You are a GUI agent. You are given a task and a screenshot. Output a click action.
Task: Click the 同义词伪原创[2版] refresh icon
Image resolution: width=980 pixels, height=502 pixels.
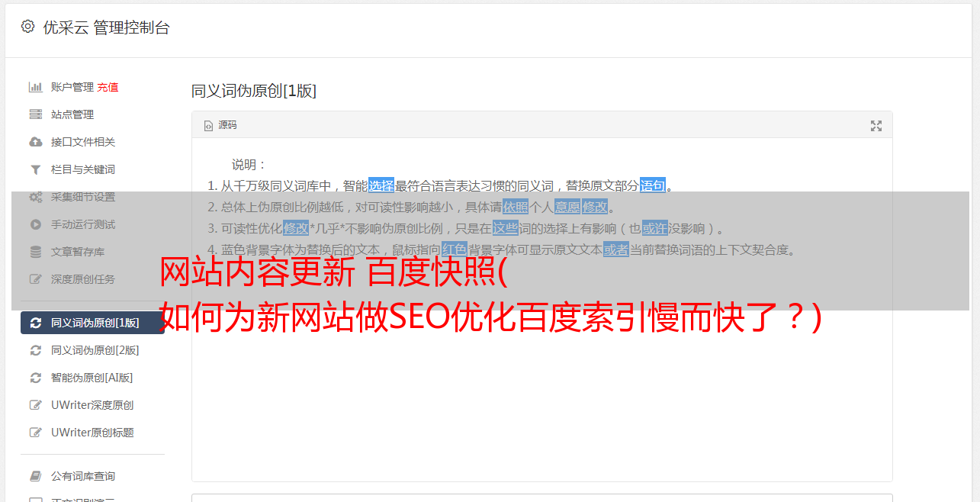click(x=36, y=350)
